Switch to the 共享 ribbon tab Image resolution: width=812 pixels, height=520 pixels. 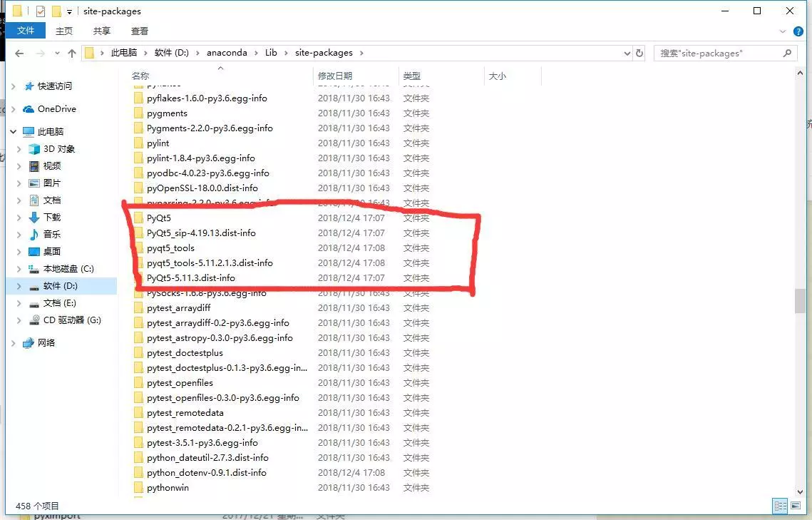(x=101, y=31)
